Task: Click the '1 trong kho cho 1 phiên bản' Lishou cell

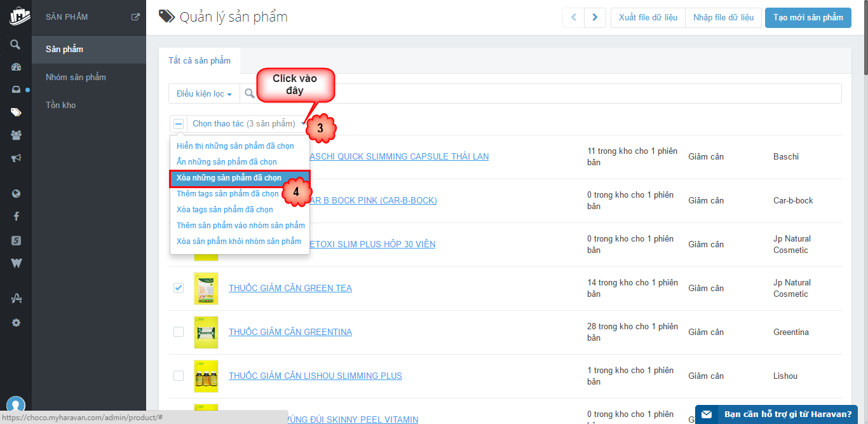Action: coord(630,376)
